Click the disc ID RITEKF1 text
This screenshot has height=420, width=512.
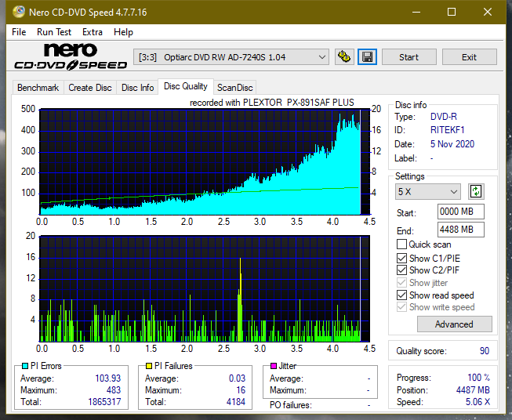(448, 130)
